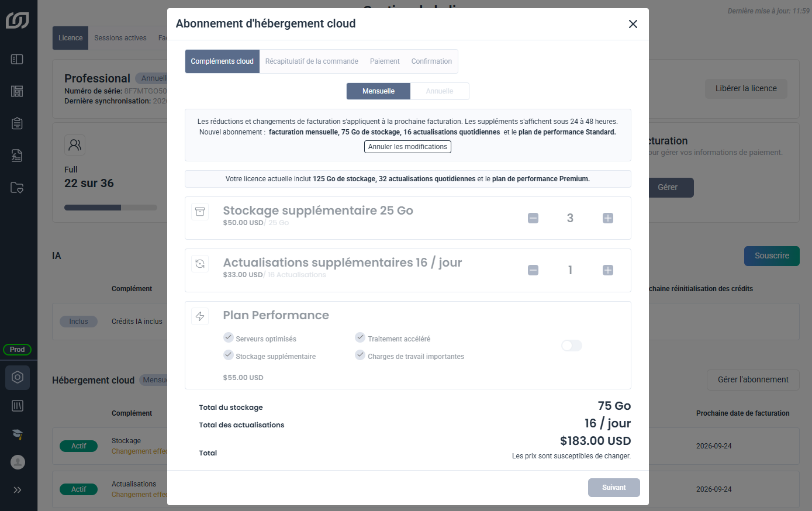Click the Prod environment badge
This screenshot has width=812, height=511.
pos(18,350)
